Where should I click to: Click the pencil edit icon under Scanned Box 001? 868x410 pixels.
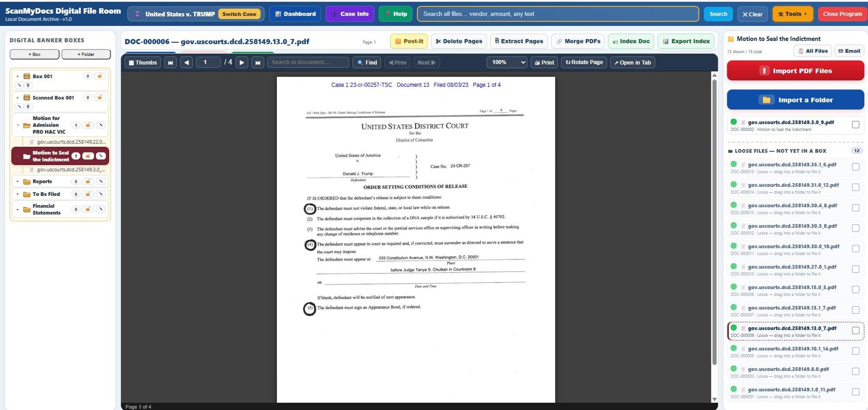[19, 106]
